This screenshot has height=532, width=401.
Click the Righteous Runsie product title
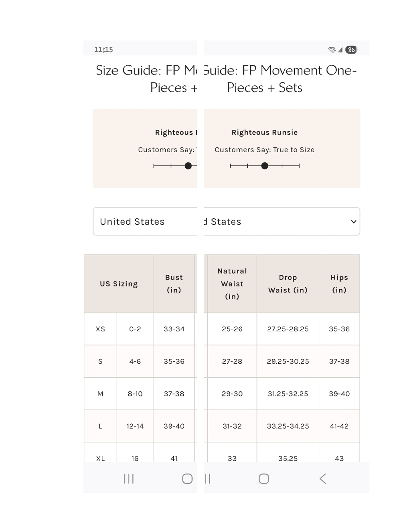point(265,132)
